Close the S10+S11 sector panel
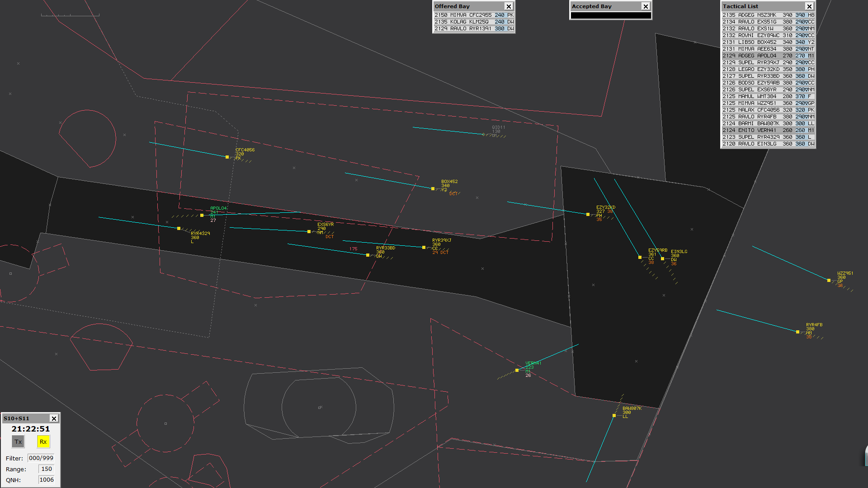Screen dimensions: 868x488 tap(54, 418)
